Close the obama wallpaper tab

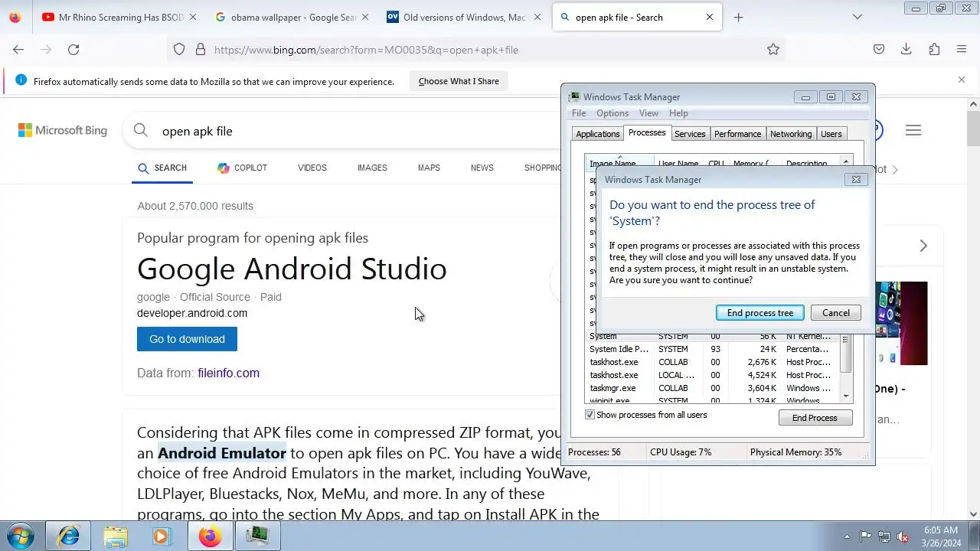pyautogui.click(x=364, y=17)
